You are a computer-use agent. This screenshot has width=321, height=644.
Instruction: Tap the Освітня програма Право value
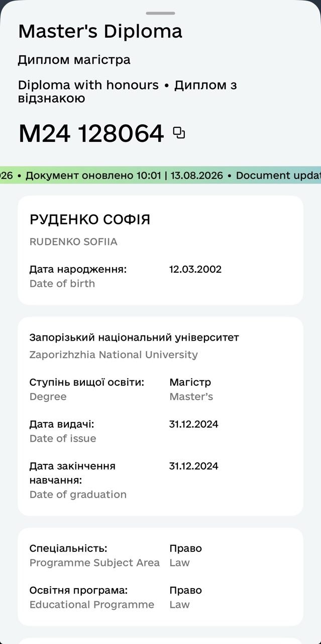(185, 590)
